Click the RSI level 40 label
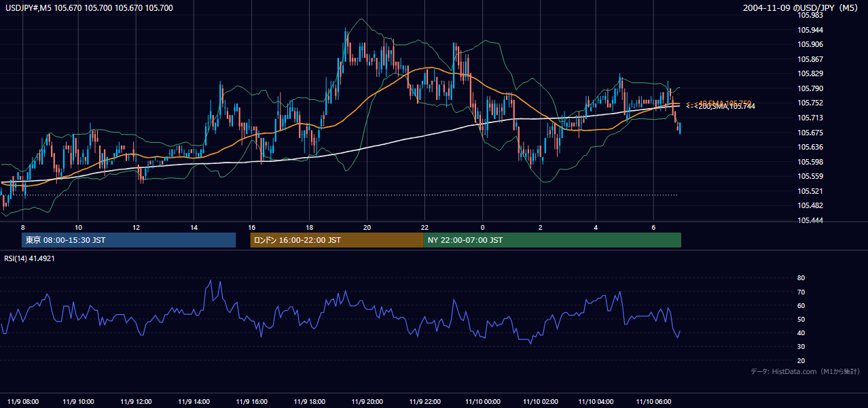The height and width of the screenshot is (408, 868). pos(801,333)
